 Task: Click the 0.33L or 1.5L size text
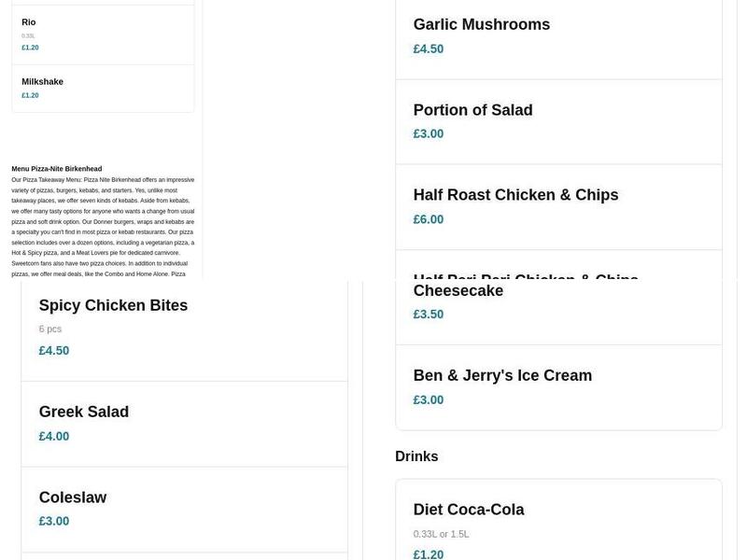(441, 534)
